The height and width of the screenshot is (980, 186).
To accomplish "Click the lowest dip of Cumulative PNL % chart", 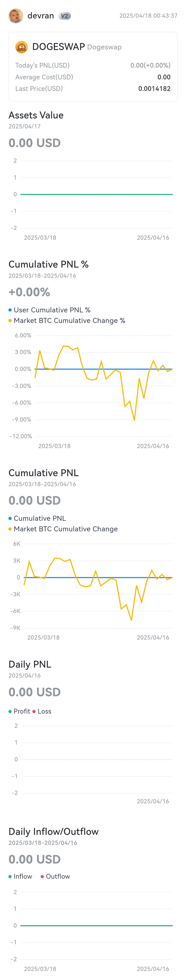I will (134, 420).
